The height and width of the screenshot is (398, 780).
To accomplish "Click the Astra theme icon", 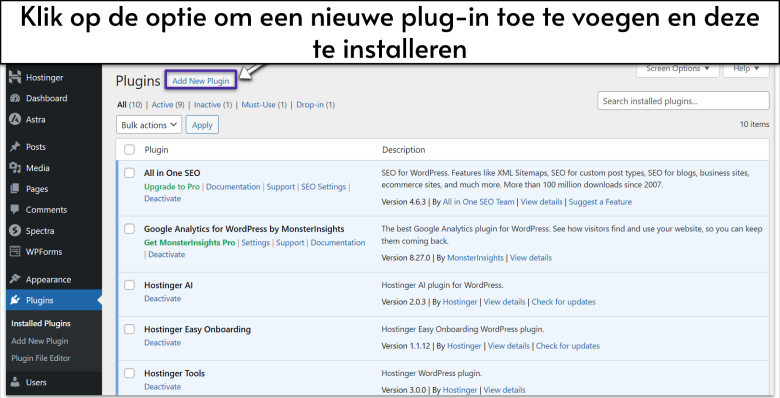I will pyautogui.click(x=15, y=119).
